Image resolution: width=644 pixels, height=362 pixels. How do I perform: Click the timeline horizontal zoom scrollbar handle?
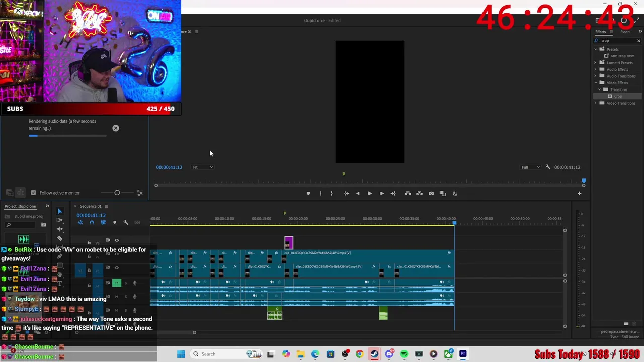pyautogui.click(x=194, y=332)
